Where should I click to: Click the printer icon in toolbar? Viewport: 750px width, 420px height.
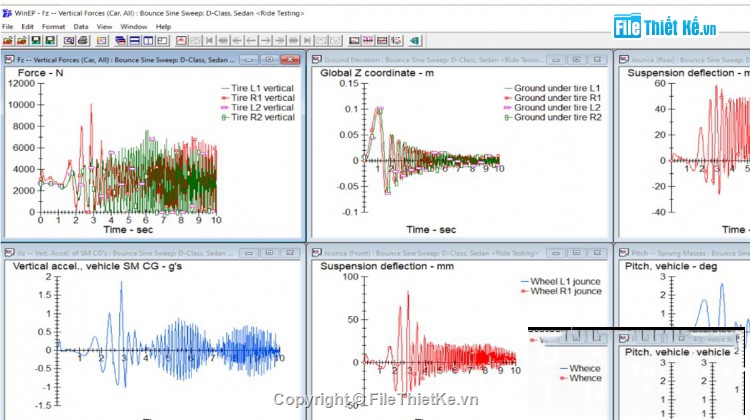tap(83, 41)
